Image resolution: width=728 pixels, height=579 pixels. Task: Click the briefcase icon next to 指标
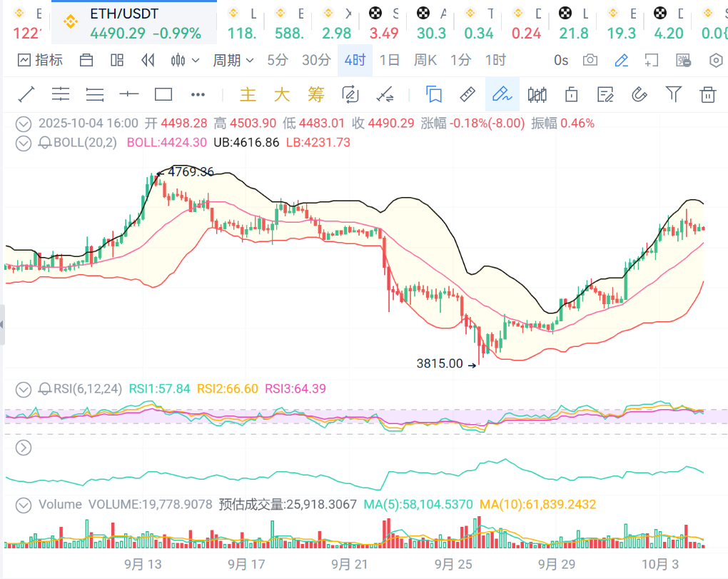(x=86, y=61)
